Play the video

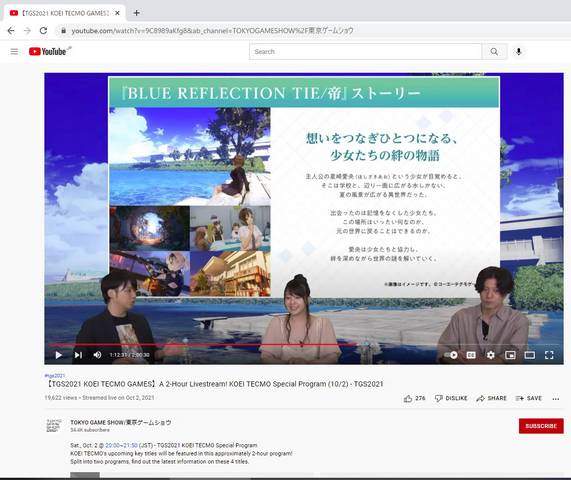tap(59, 355)
